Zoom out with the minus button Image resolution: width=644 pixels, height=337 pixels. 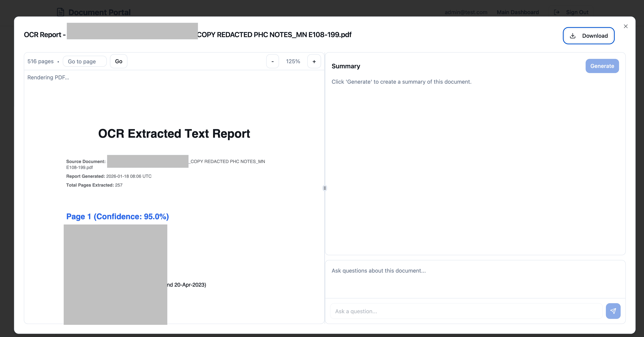click(x=272, y=61)
